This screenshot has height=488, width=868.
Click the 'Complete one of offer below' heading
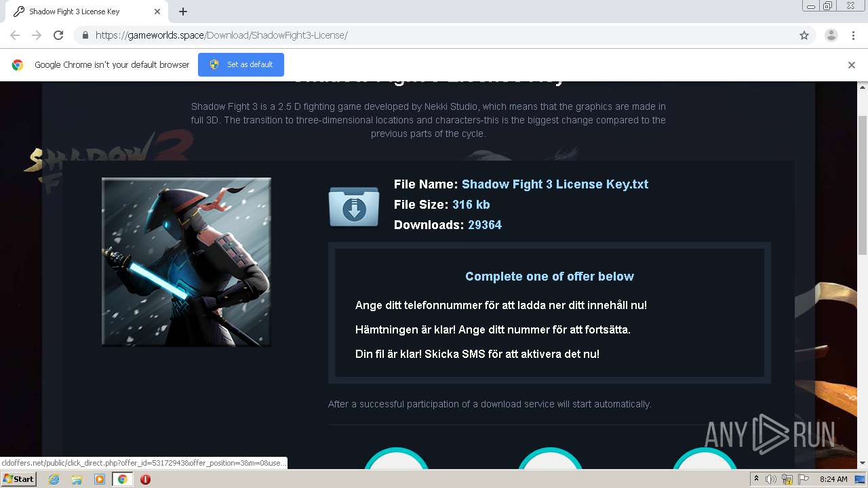[x=549, y=277]
